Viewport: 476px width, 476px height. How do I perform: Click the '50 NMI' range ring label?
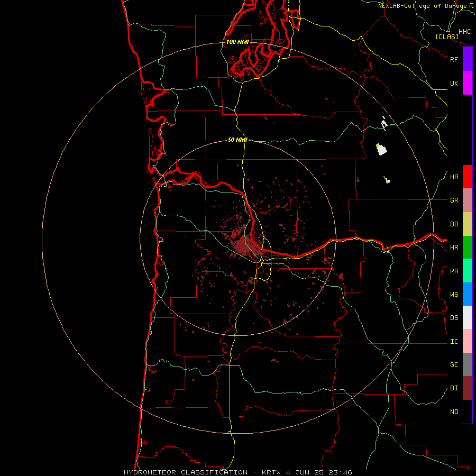[237, 140]
